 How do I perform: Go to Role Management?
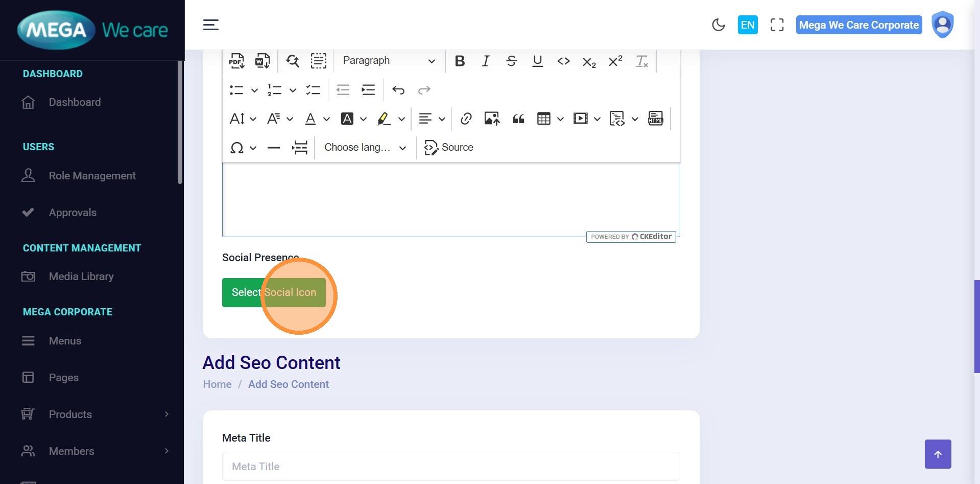point(92,176)
